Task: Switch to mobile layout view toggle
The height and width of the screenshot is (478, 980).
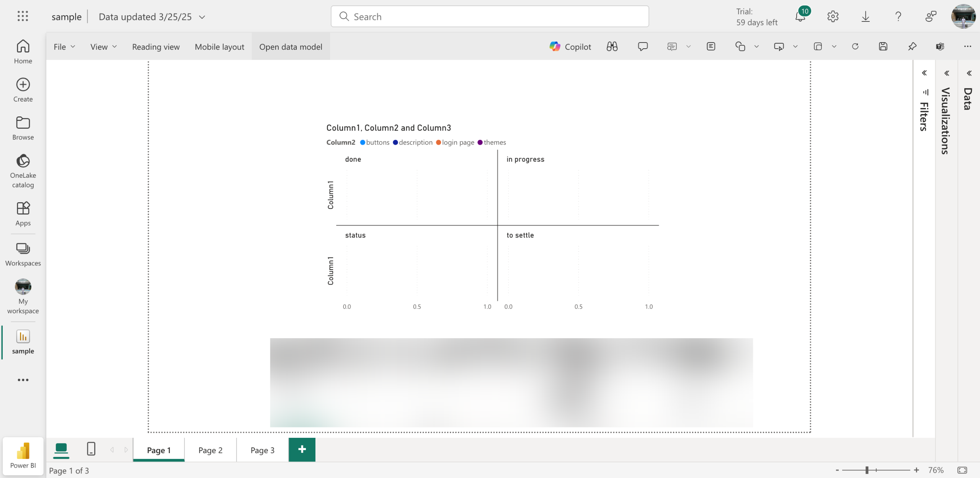Action: click(x=91, y=449)
